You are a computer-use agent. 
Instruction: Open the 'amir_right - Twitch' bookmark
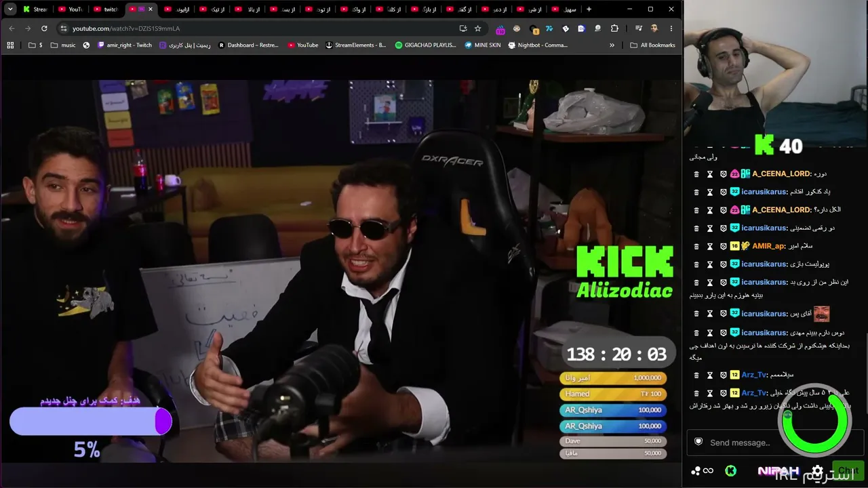(x=125, y=45)
